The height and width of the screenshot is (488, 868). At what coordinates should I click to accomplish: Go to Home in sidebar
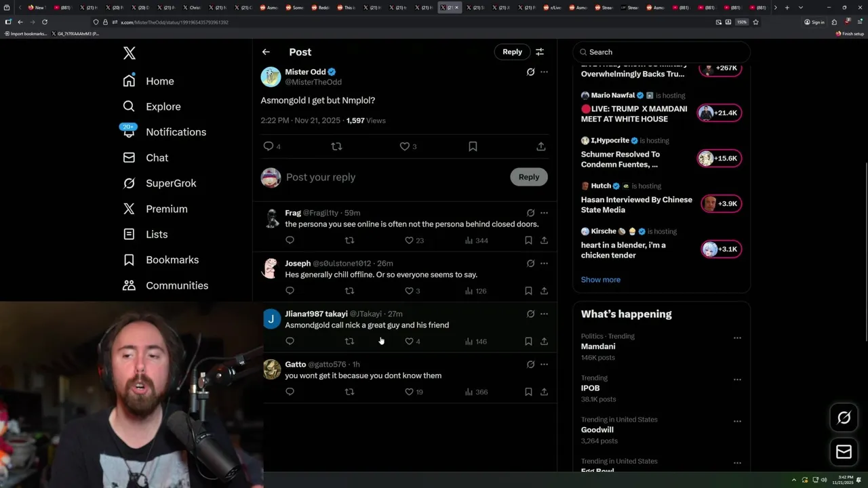[x=149, y=81]
